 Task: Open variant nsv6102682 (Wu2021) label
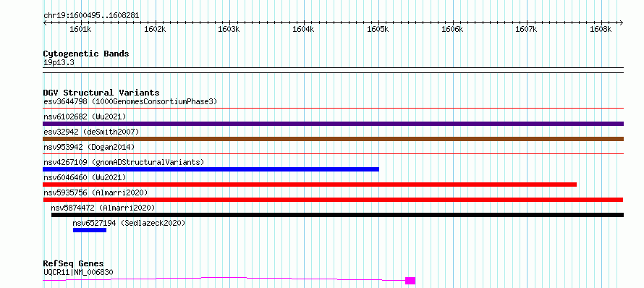click(85, 117)
